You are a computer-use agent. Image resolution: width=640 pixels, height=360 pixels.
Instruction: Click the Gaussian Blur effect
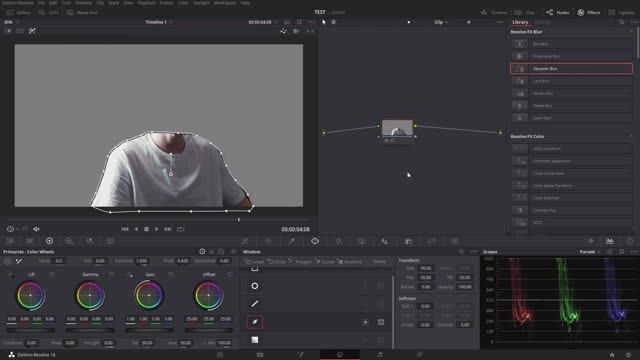coord(571,69)
